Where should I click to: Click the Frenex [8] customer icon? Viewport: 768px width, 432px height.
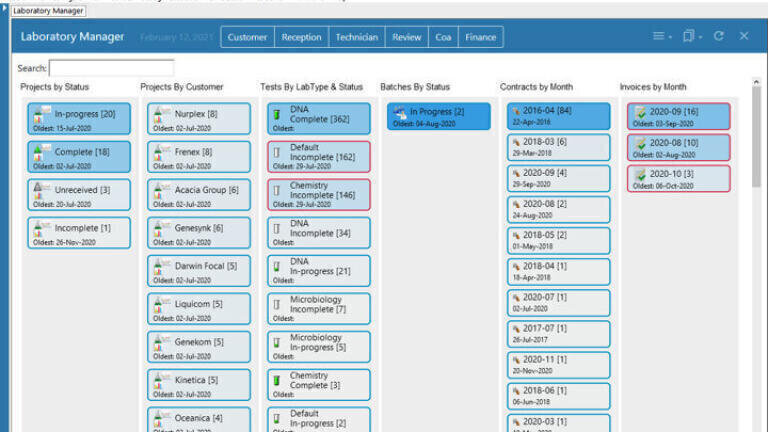(x=161, y=153)
